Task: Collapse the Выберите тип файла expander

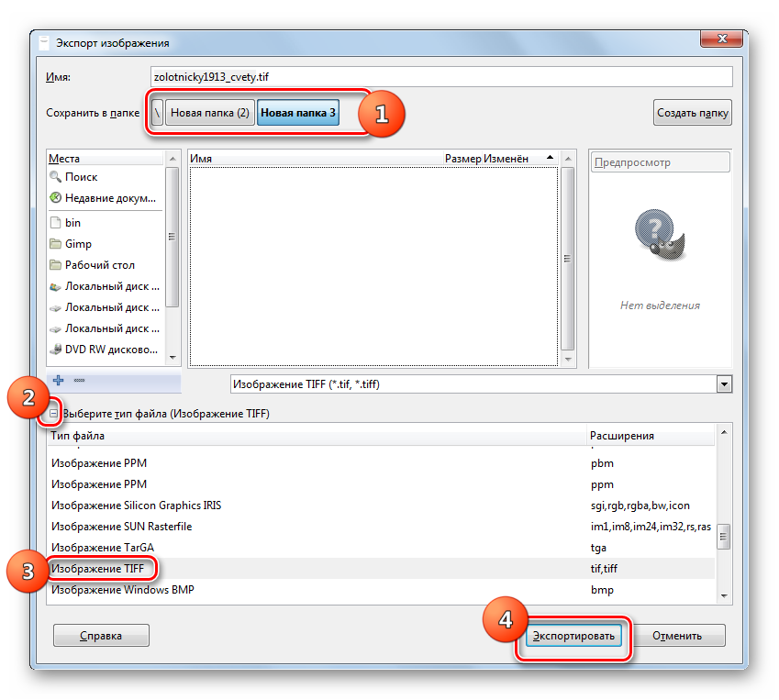Action: (53, 414)
